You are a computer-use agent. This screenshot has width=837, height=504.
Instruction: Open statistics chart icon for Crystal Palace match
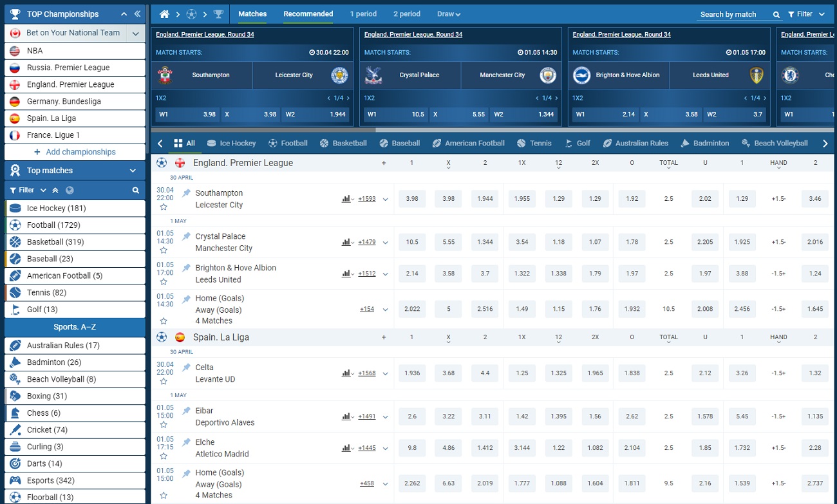point(346,242)
